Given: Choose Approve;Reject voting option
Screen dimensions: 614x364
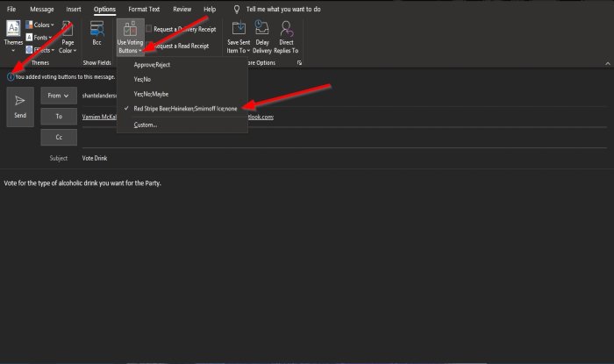Looking at the screenshot, I should pyautogui.click(x=182, y=65).
